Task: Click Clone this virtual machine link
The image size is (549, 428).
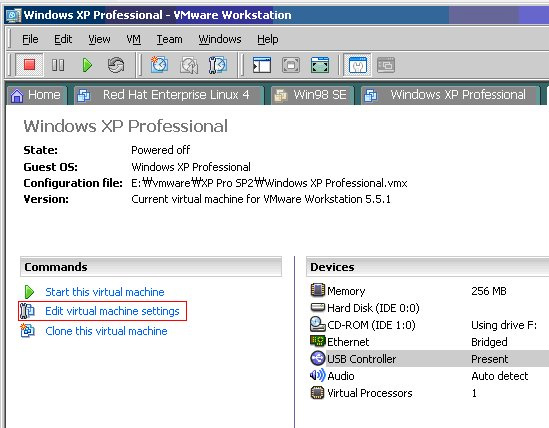Action: tap(106, 331)
